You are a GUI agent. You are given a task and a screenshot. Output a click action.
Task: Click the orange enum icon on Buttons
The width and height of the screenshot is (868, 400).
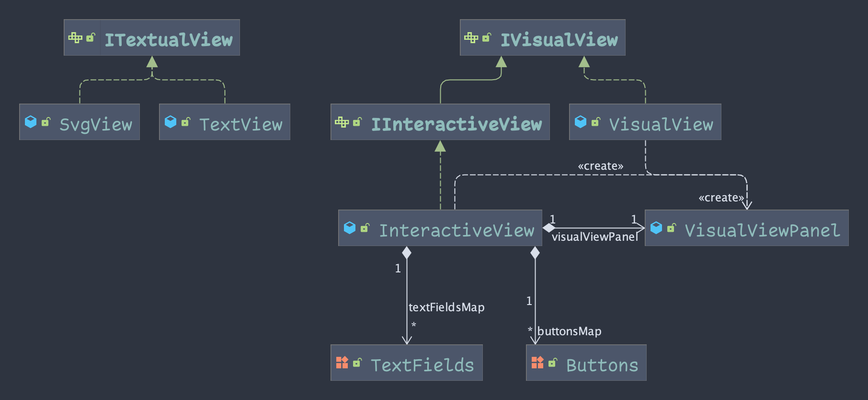537,363
